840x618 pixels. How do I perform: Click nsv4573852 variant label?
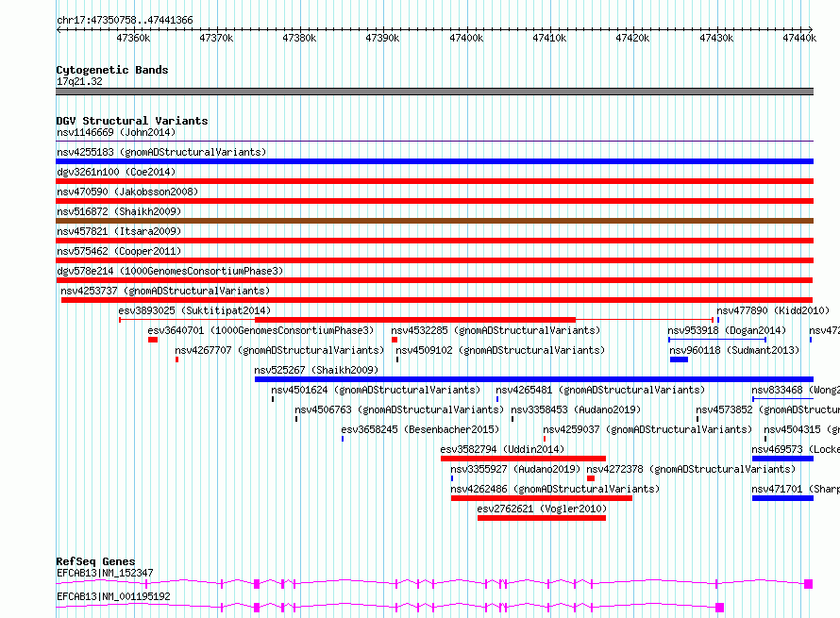coord(767,409)
